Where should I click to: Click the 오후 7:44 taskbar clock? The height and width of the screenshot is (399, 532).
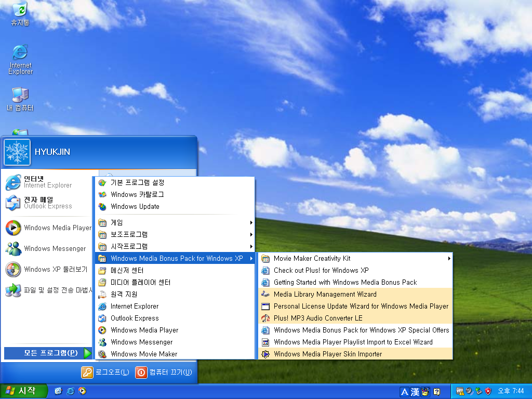pos(510,391)
